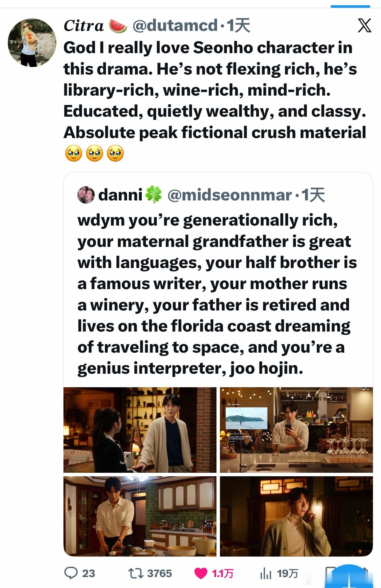Click the danni display name

[120, 195]
